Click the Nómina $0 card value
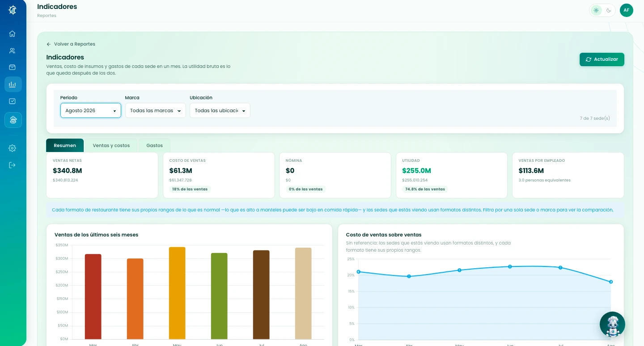Viewport: 644px width, 346px height. [290, 170]
